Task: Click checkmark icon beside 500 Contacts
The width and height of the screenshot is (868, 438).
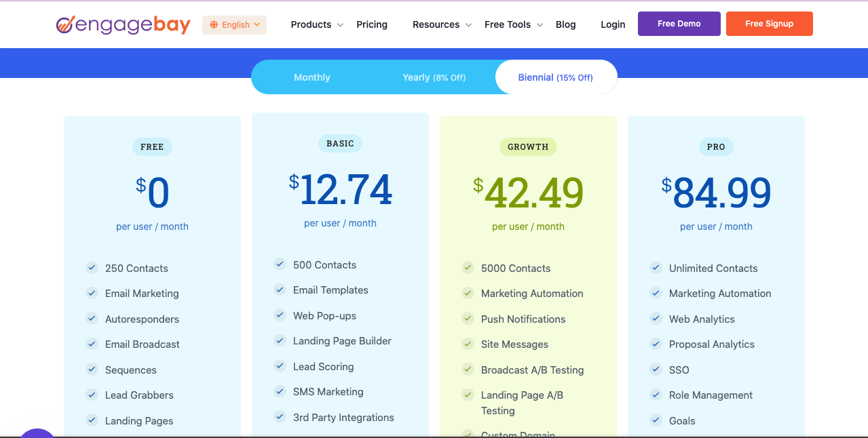Action: (x=280, y=264)
